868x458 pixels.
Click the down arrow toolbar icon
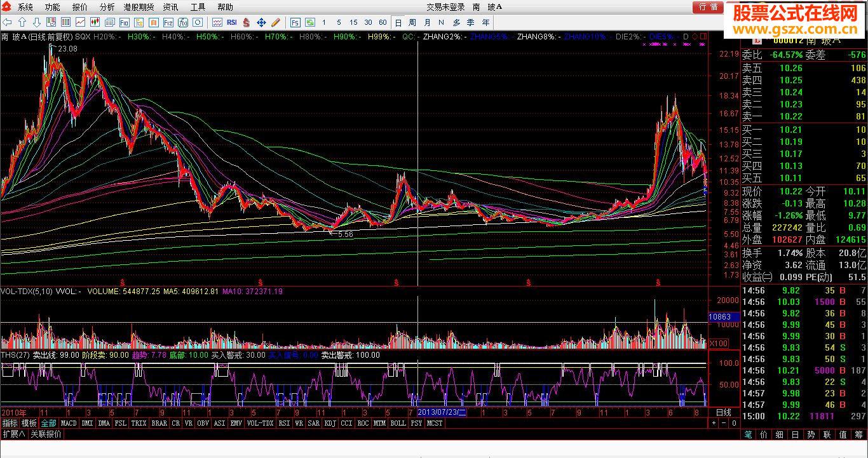pyautogui.click(x=37, y=22)
